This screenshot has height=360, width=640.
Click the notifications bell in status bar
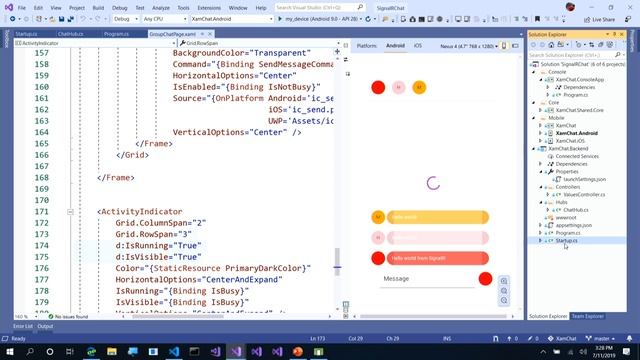coord(629,338)
